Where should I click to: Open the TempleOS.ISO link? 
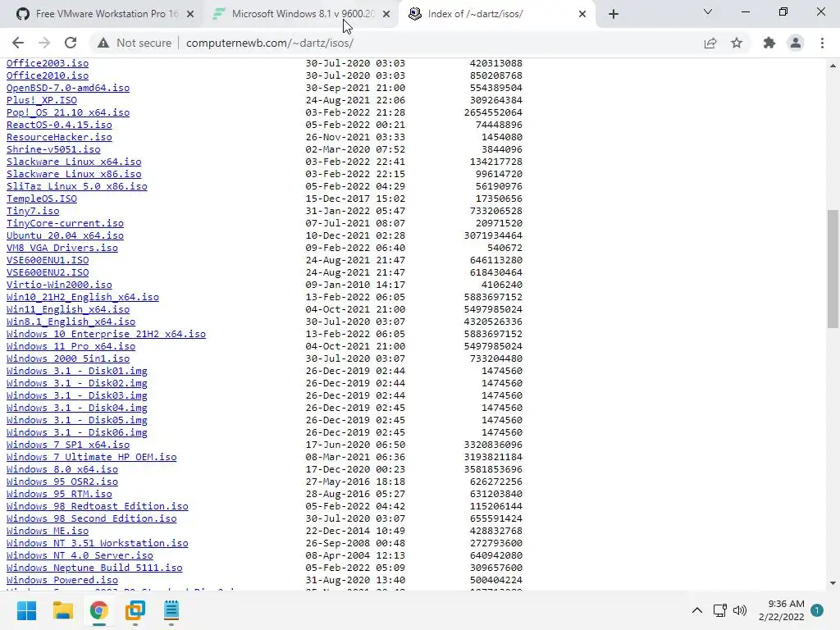pos(42,199)
